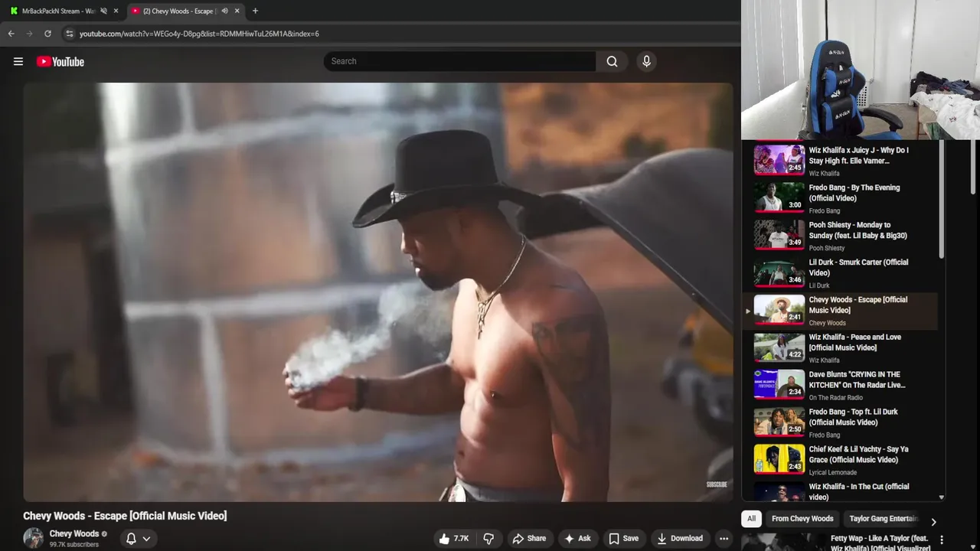Play Wiz Khalifa - In The Cut thumbnail
This screenshot has width=980, height=551.
779,492
